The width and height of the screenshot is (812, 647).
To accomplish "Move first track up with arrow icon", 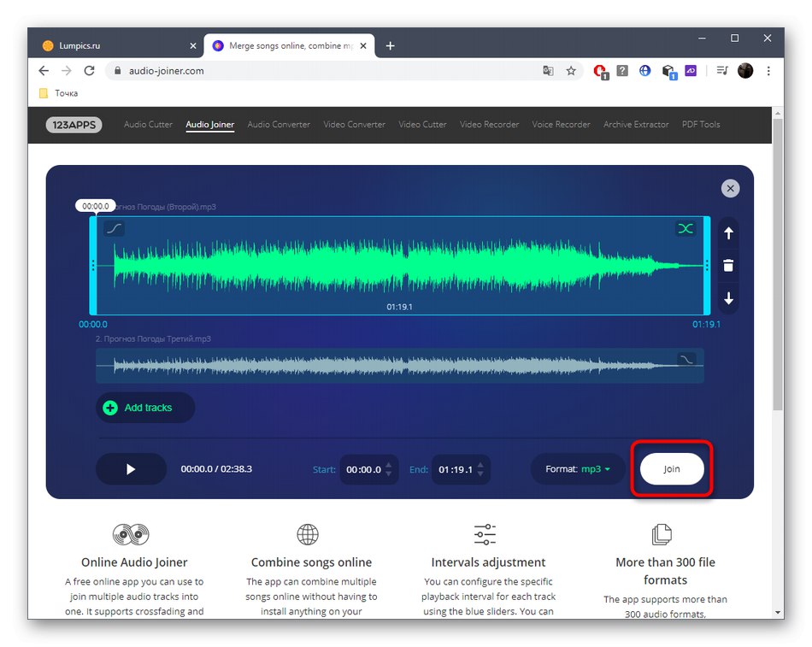I will (x=728, y=233).
